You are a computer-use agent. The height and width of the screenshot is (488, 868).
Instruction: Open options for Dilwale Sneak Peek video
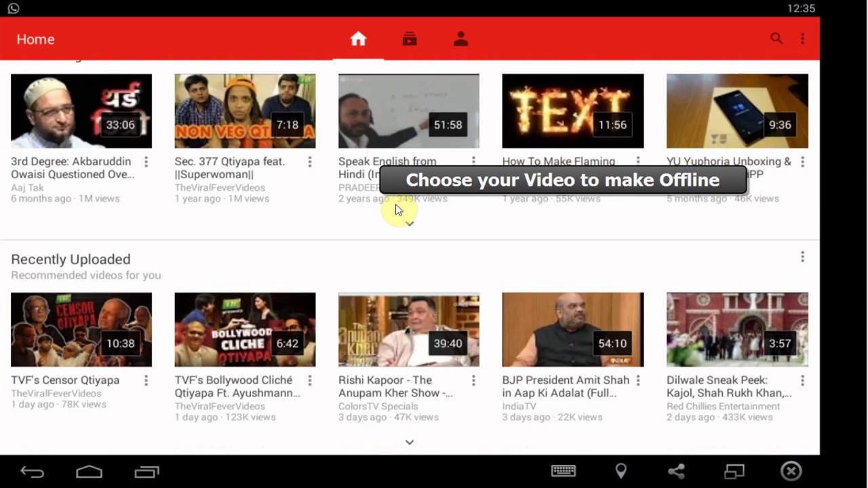click(803, 380)
